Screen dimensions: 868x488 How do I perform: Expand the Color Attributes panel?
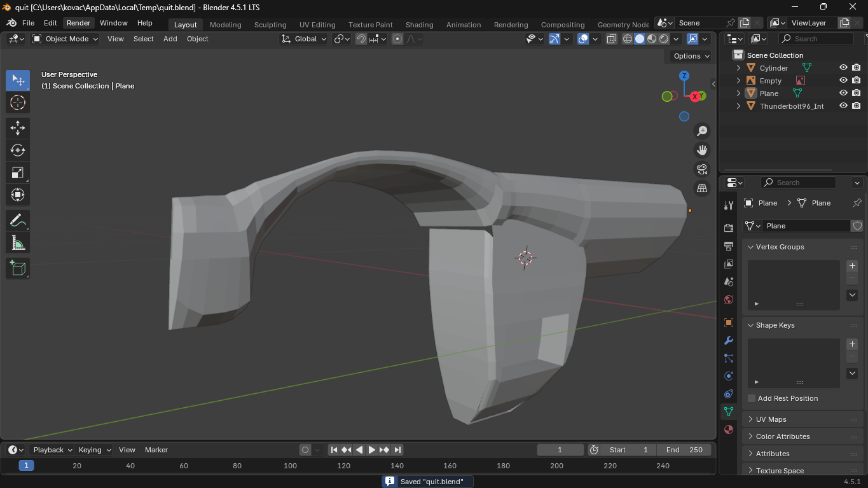click(750, 436)
